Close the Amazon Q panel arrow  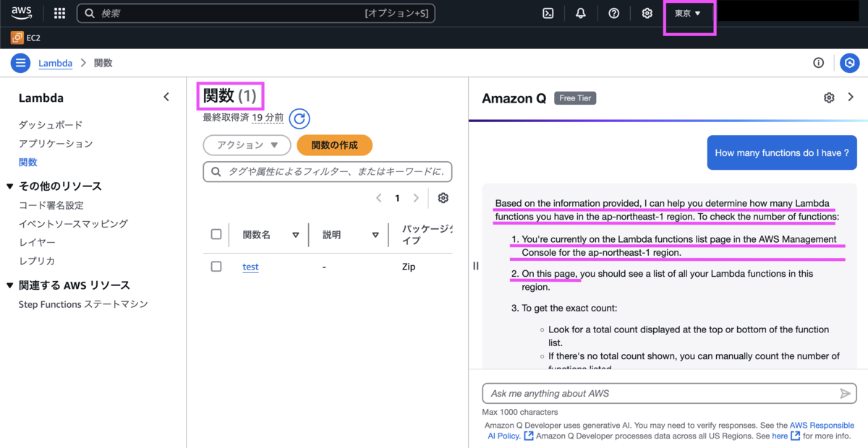click(x=851, y=98)
